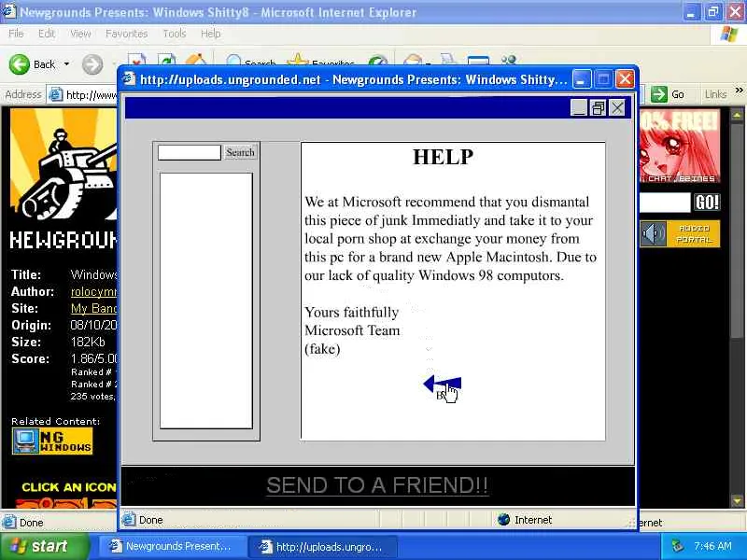The width and height of the screenshot is (747, 560).
Task: Click the taskbar clock showing 7:46 AM
Action: tap(712, 546)
